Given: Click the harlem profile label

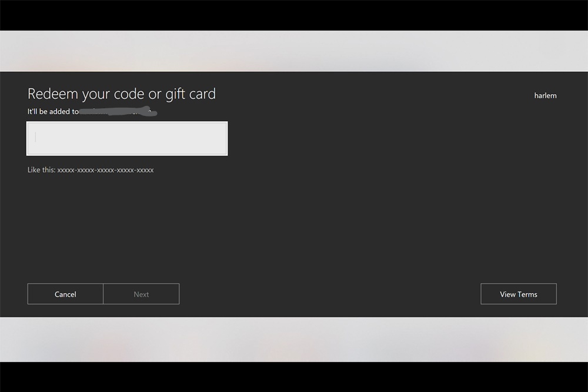Looking at the screenshot, I should click(x=545, y=95).
